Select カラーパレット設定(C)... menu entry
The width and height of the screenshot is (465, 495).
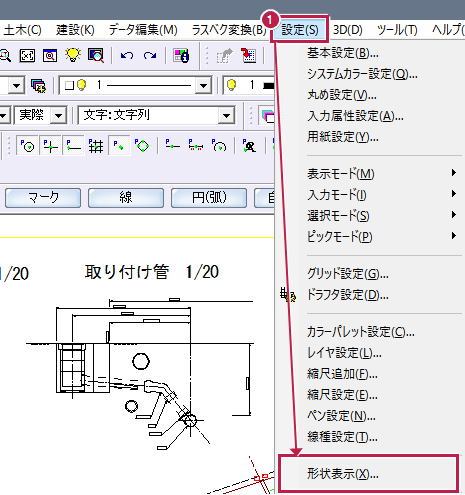pyautogui.click(x=360, y=332)
